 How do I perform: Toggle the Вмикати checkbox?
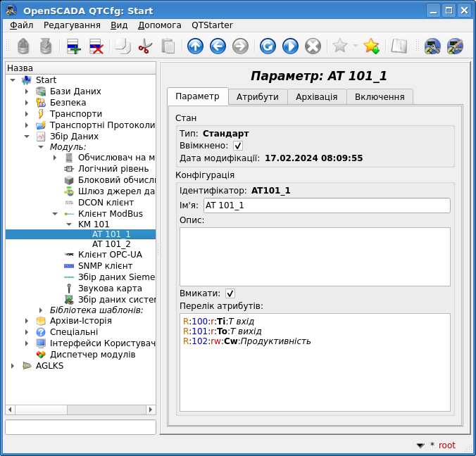[230, 293]
